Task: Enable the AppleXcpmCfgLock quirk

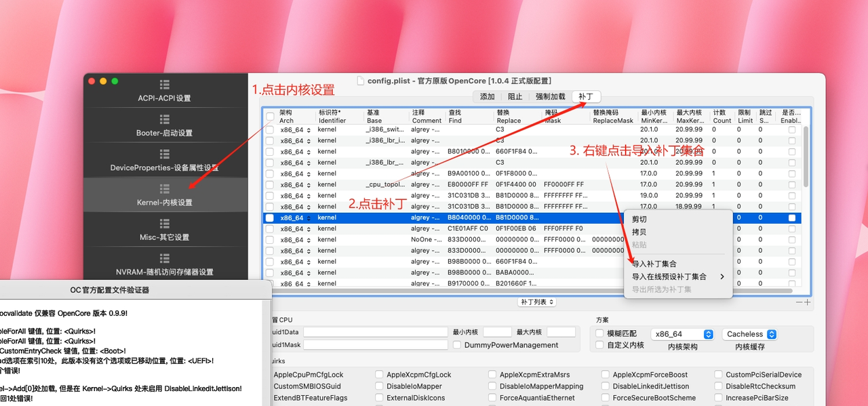Action: pyautogui.click(x=379, y=374)
